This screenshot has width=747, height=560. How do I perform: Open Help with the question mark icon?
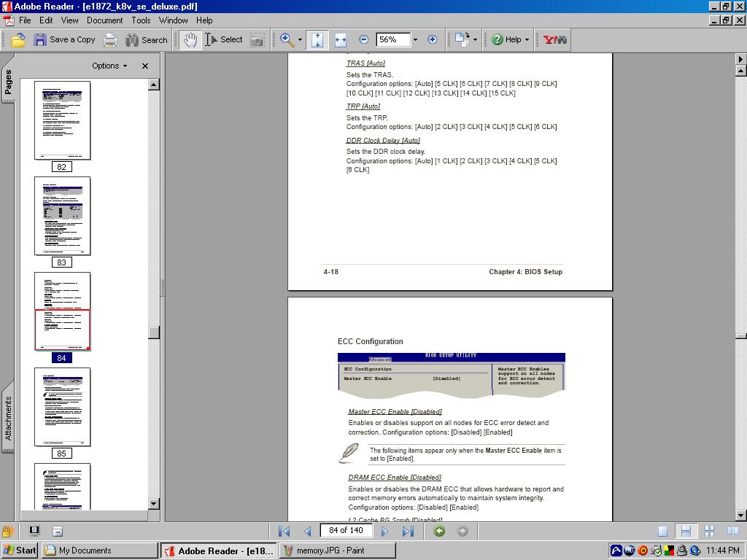pyautogui.click(x=498, y=40)
